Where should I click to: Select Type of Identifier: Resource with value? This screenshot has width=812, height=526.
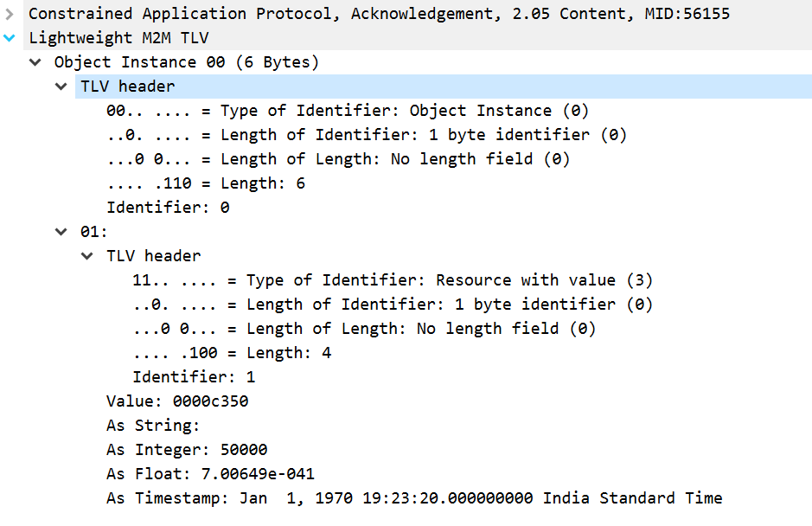(x=285, y=279)
